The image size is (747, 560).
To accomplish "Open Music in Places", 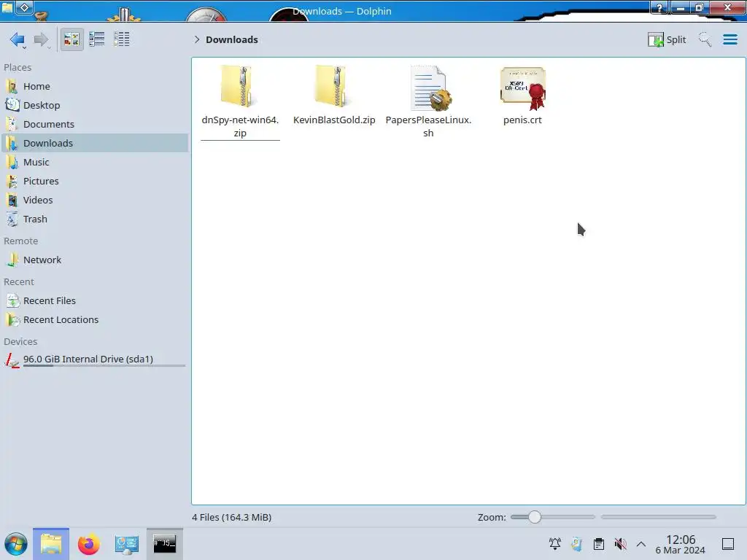I will (95, 163).
